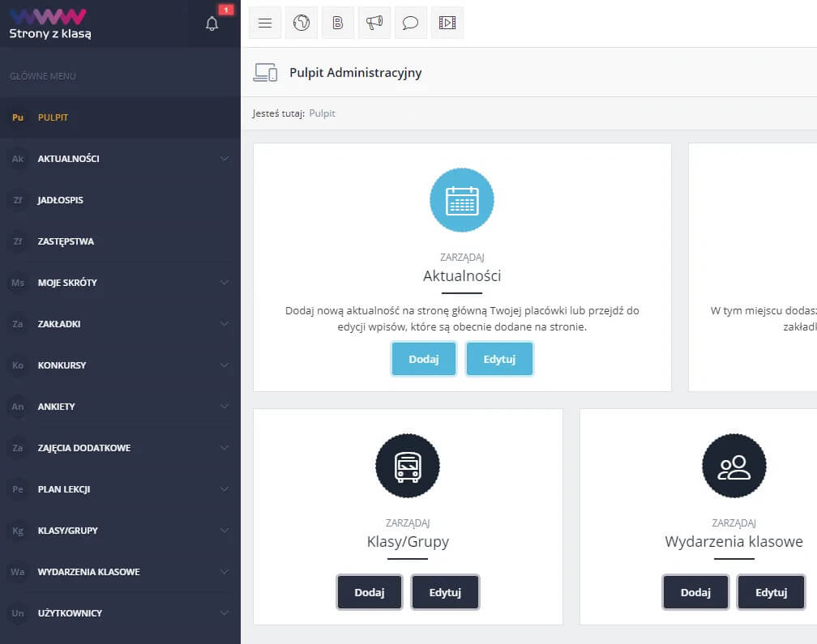Open the Pulpit breadcrumb link
The image size is (817, 644).
(x=322, y=113)
